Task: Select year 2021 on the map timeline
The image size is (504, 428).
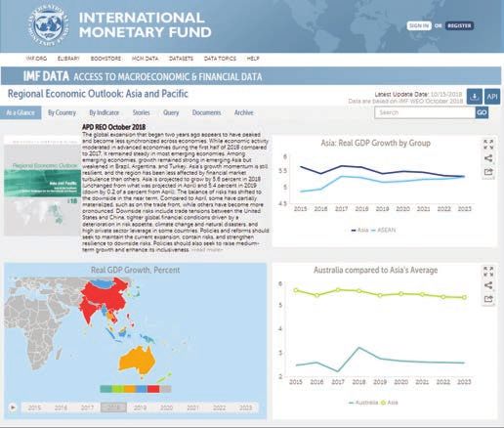Action: click(192, 407)
